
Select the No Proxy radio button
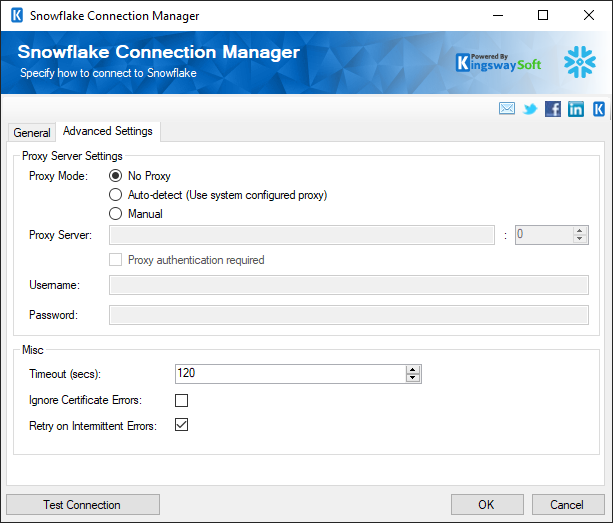115,176
